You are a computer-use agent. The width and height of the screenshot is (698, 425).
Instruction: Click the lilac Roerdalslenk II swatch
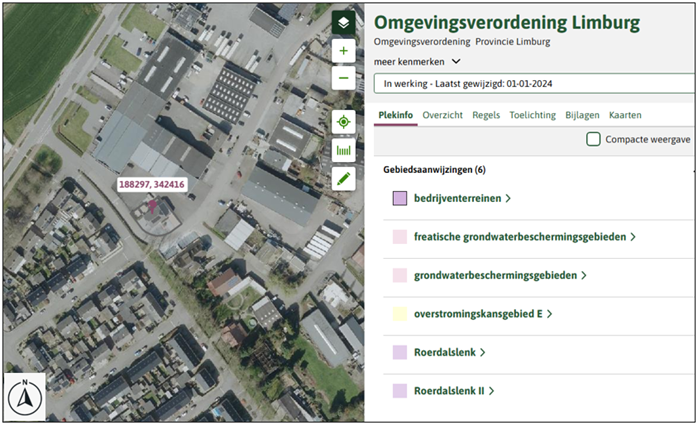(400, 391)
